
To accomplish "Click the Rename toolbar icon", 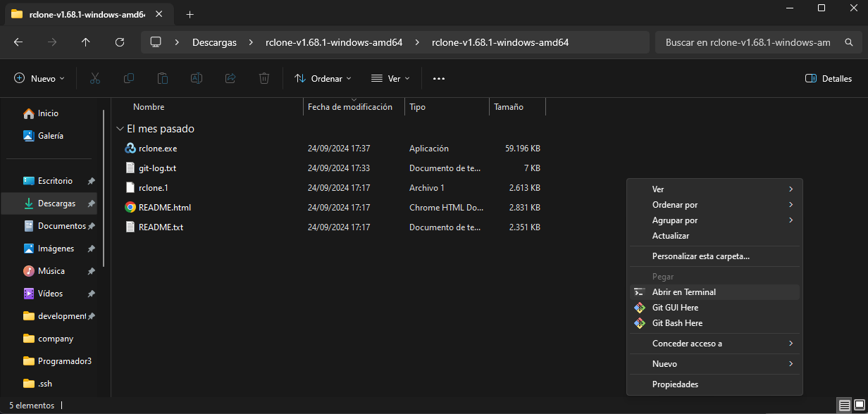I will (x=197, y=78).
